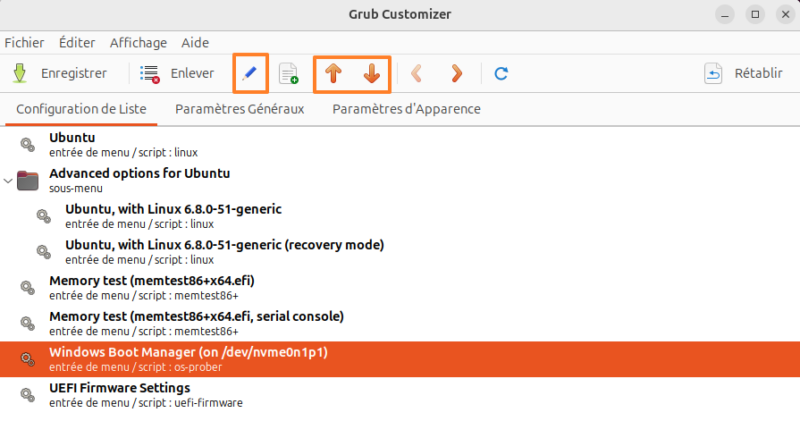
Task: Click the green Enregistrer save arrow icon
Action: pyautogui.click(x=20, y=73)
